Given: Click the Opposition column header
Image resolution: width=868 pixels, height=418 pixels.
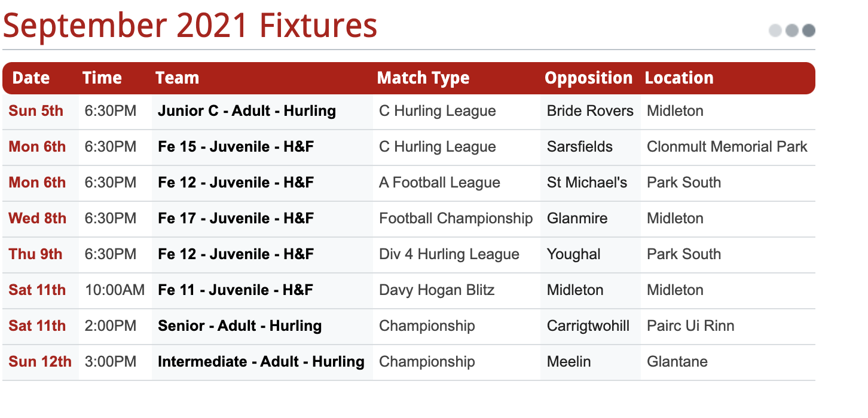Looking at the screenshot, I should pos(588,78).
